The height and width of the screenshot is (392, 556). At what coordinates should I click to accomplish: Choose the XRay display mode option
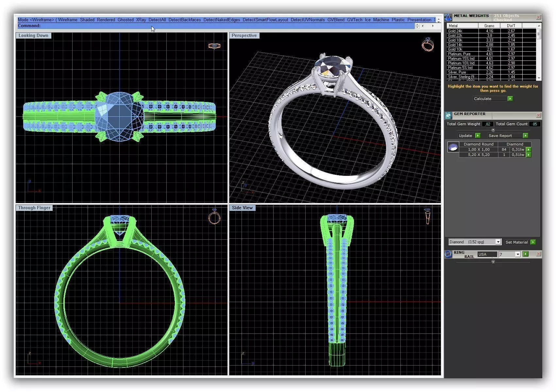(x=141, y=20)
